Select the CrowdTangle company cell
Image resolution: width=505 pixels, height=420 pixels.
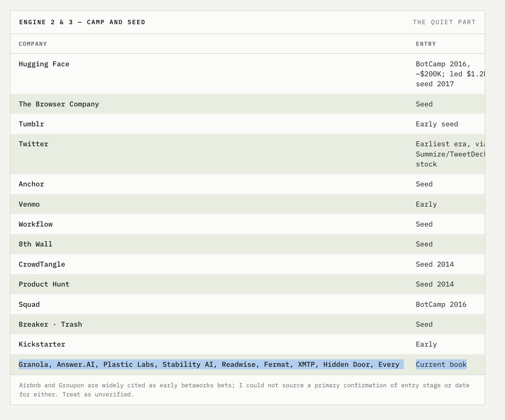point(42,264)
